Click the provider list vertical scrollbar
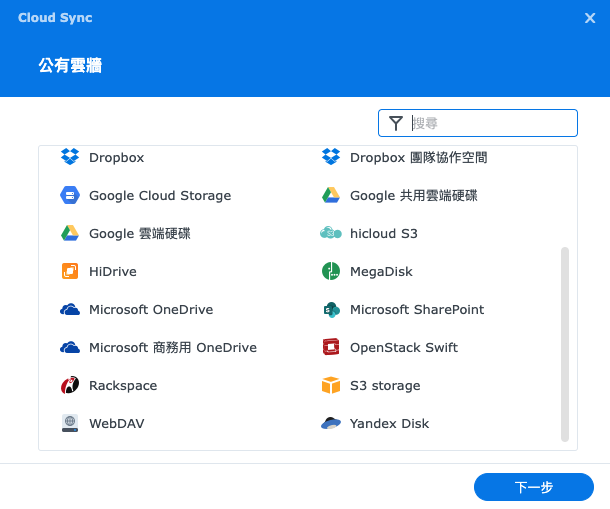 565,343
